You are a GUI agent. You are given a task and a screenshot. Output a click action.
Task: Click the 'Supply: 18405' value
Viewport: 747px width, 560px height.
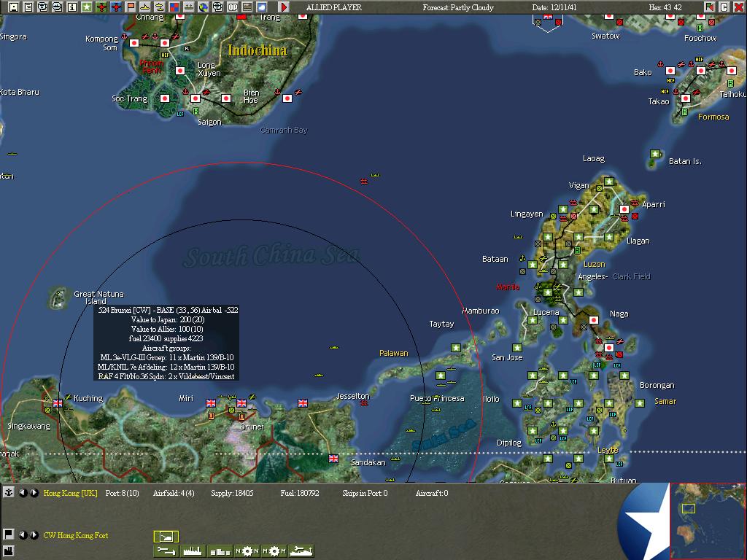pyautogui.click(x=232, y=493)
